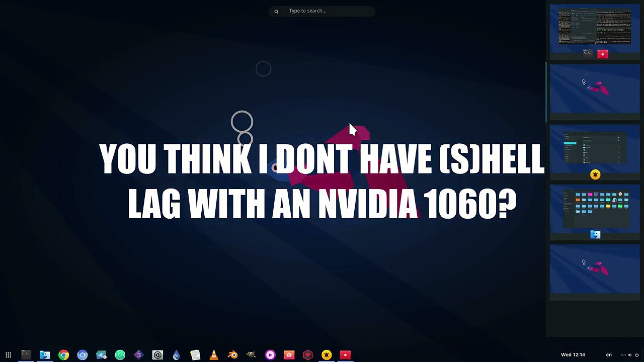Click the terminal icon on first workspace thumbnail
The image size is (644, 362).
588,53
